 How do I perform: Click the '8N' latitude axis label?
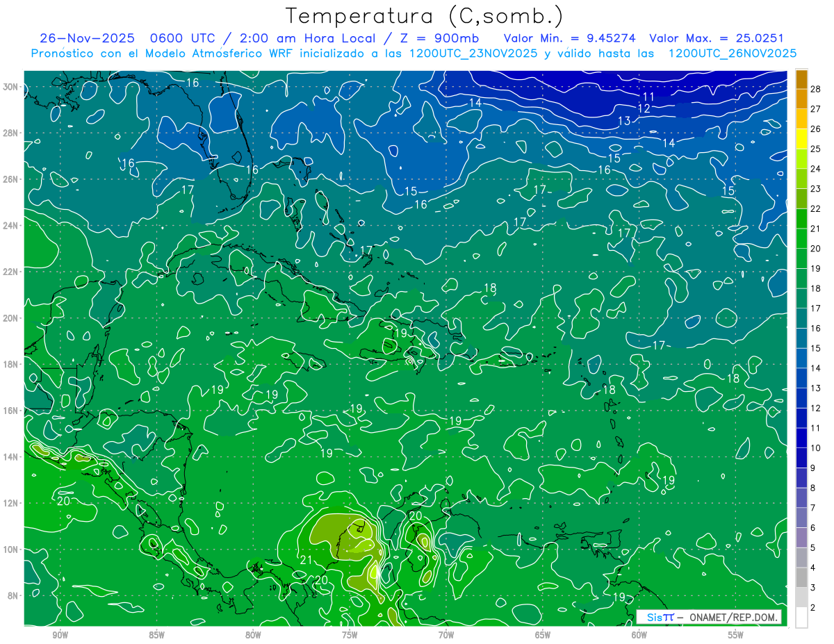click(14, 595)
